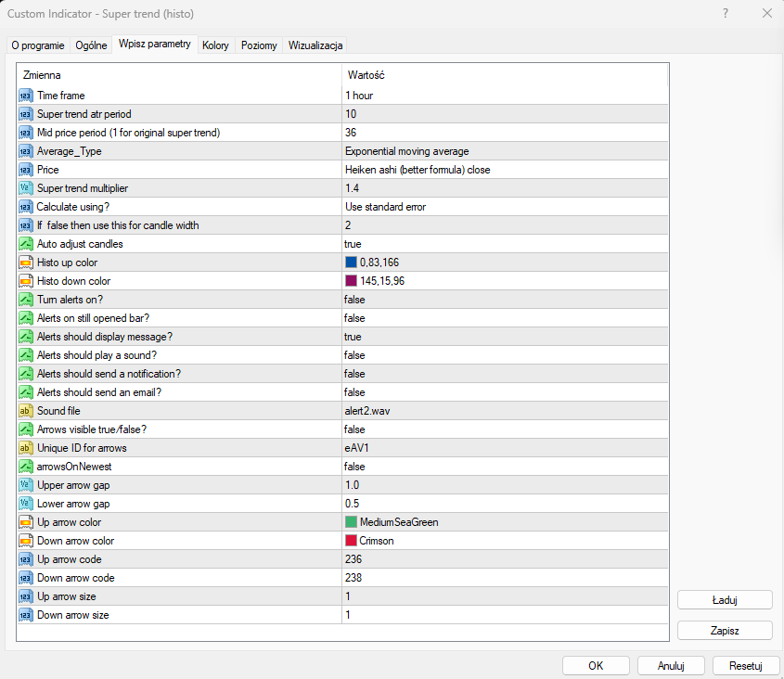
Task: Click the boolean icon beside Auto adjust candles
Action: point(26,244)
